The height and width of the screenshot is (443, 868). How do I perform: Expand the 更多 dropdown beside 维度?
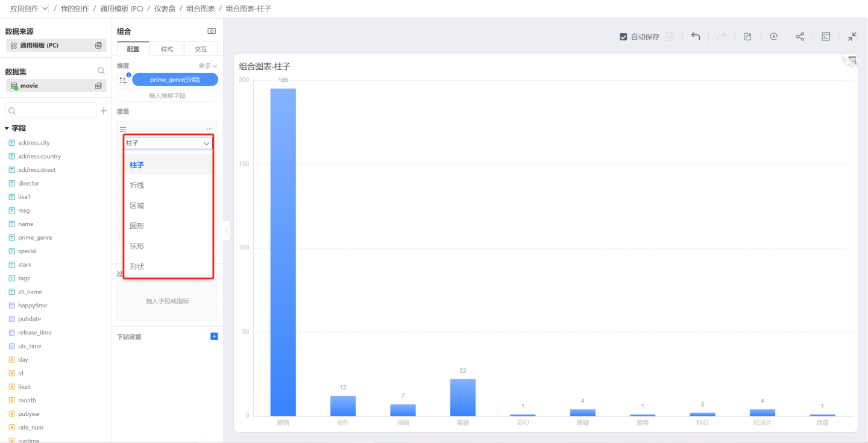point(208,66)
